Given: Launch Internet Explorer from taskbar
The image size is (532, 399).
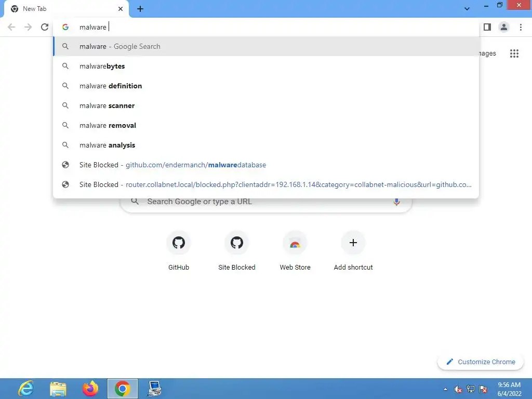Looking at the screenshot, I should 26,389.
